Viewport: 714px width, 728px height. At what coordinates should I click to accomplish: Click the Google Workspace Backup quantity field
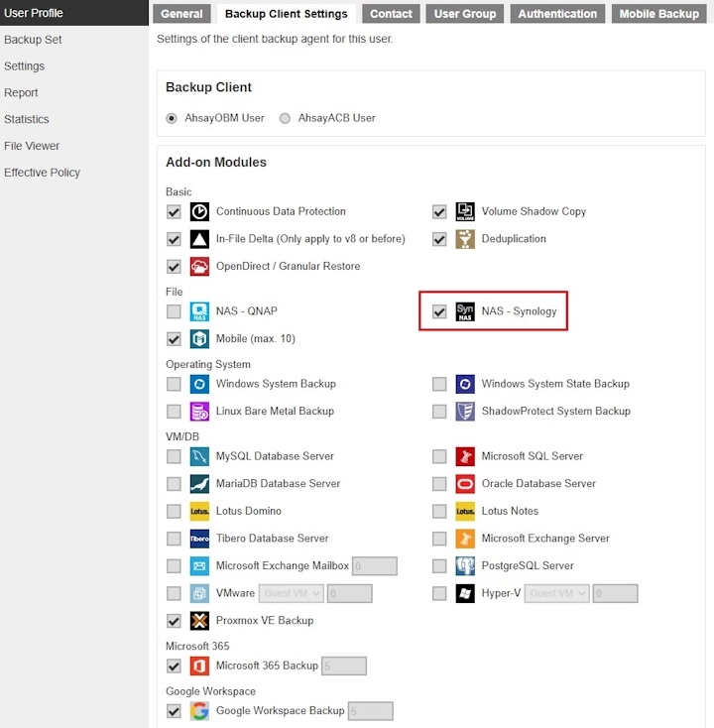coord(370,711)
